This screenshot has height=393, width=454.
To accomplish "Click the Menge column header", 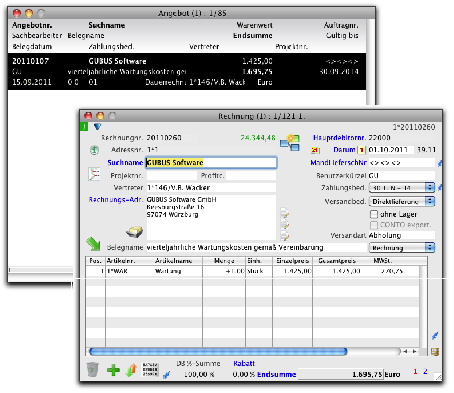I will (x=224, y=261).
